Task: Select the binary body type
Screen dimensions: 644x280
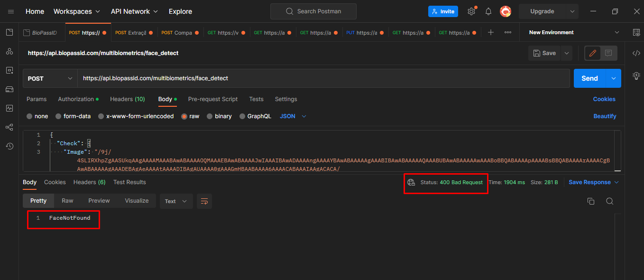Action: 219,116
